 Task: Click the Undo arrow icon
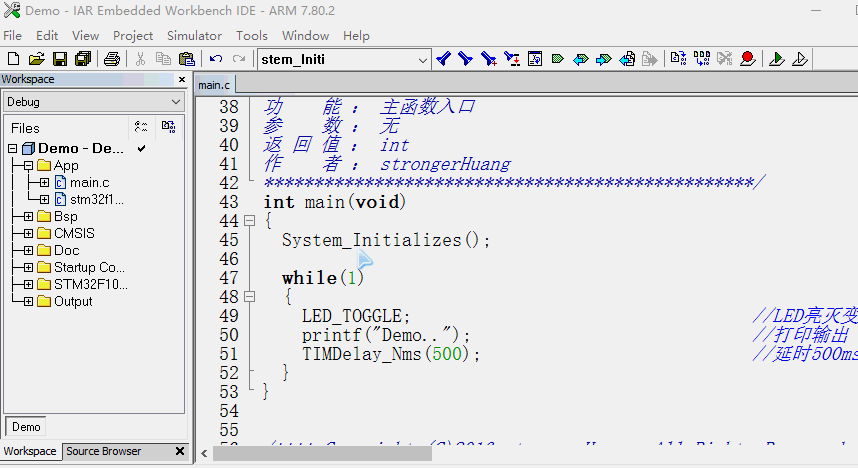click(215, 59)
